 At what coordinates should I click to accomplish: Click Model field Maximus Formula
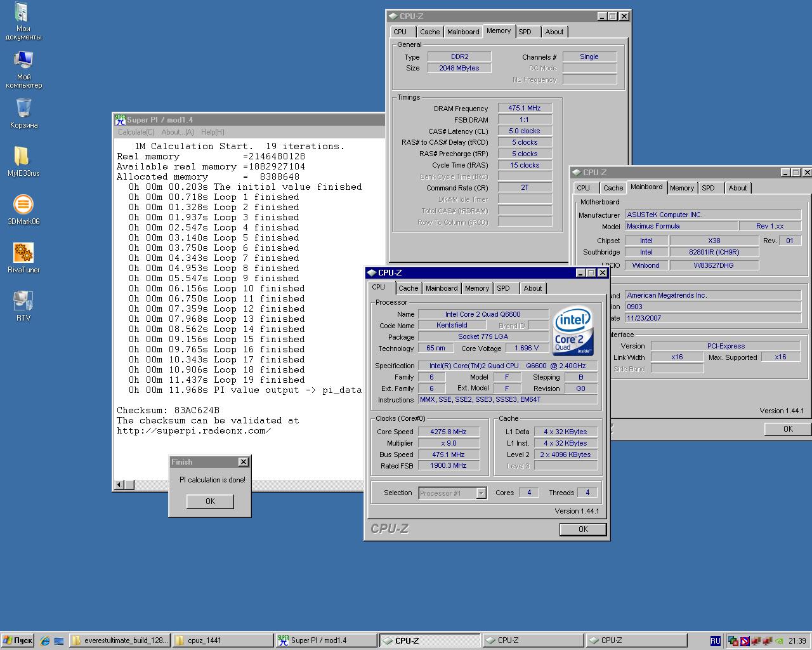(x=681, y=226)
